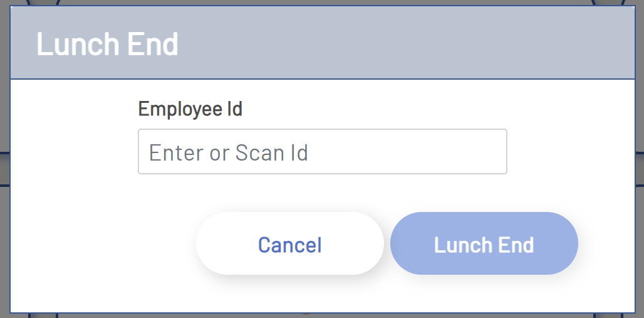Click Lunch End button beside Cancel

484,244
